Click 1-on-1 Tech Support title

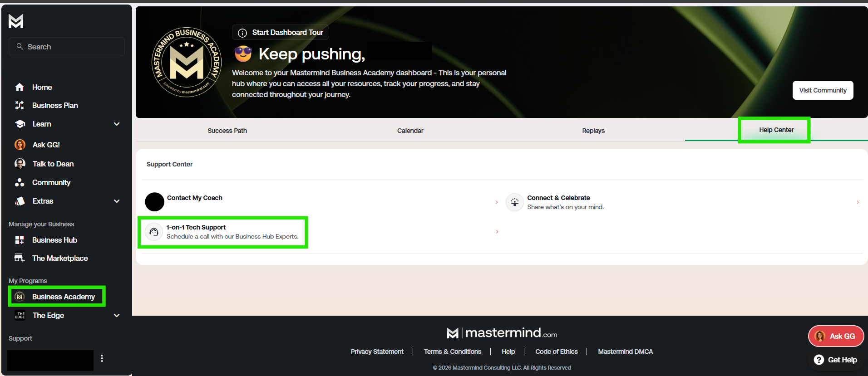(196, 227)
